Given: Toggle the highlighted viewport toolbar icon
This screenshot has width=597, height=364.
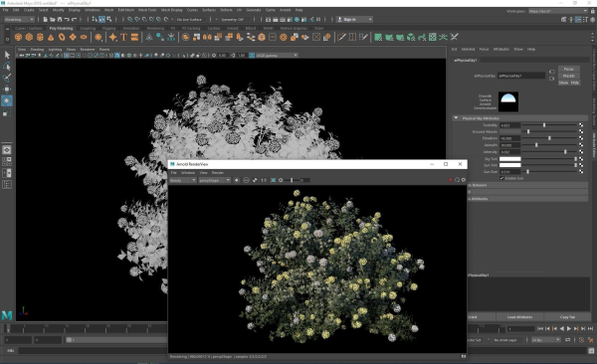Looking at the screenshot, I should [117, 56].
